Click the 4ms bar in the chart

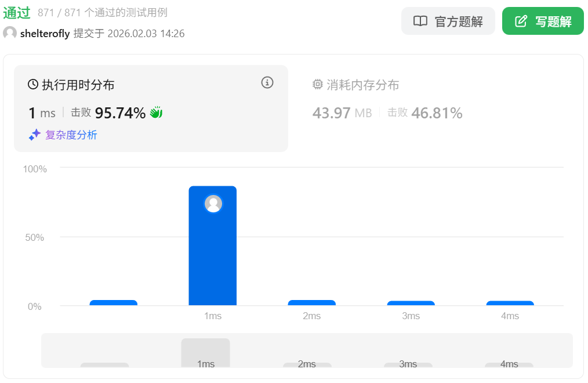[x=510, y=303]
